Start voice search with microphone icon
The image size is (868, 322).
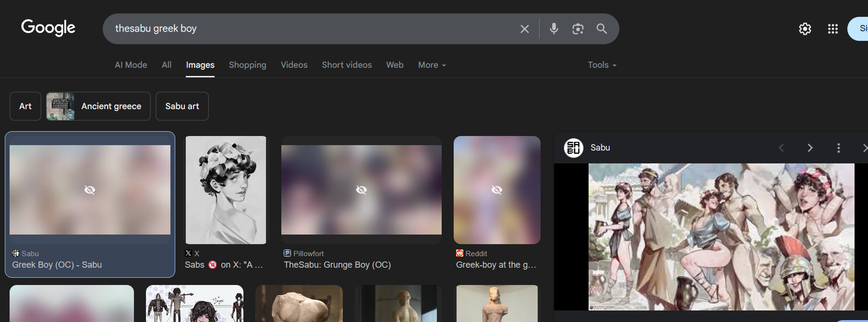(x=554, y=29)
